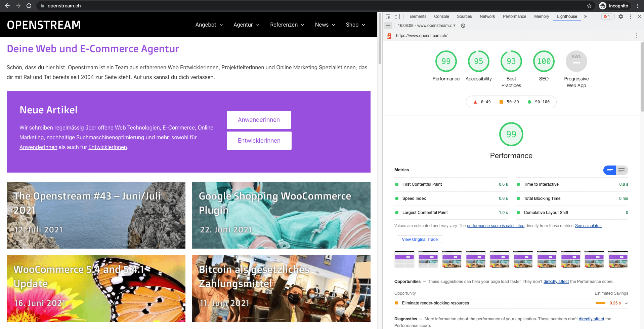Open the Console tab
Image resolution: width=644 pixels, height=329 pixels.
coord(441,16)
